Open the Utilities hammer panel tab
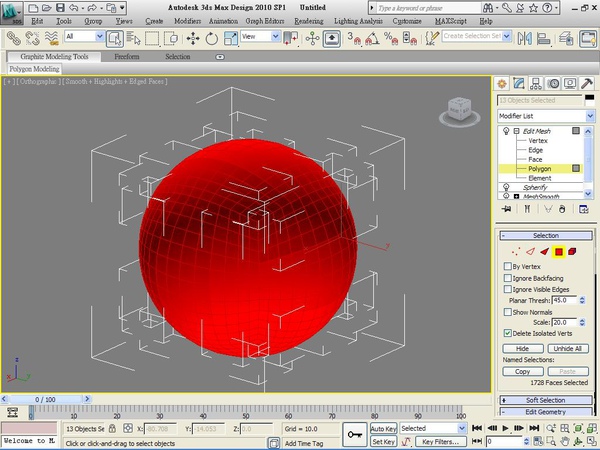 click(587, 83)
